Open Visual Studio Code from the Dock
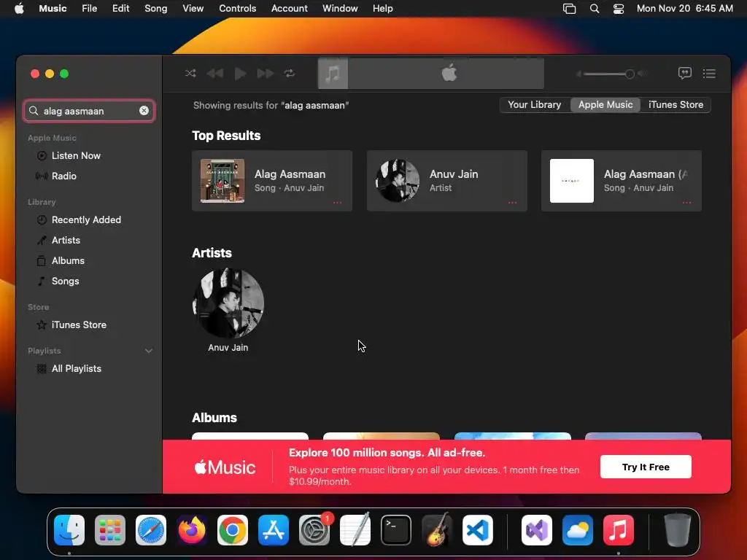 (x=478, y=530)
